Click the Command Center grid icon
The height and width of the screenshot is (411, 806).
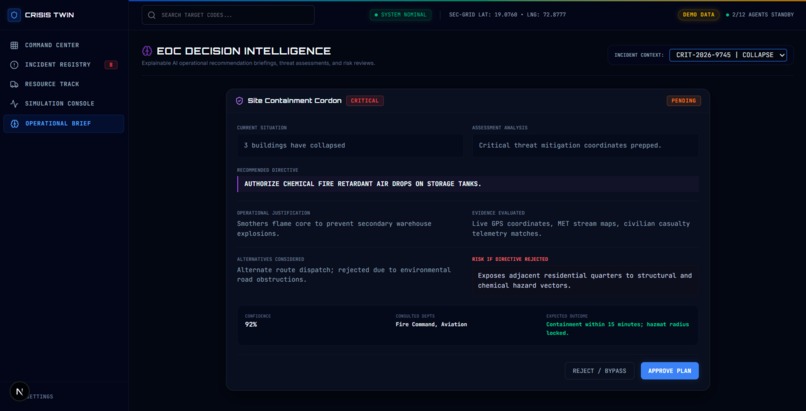coord(14,45)
